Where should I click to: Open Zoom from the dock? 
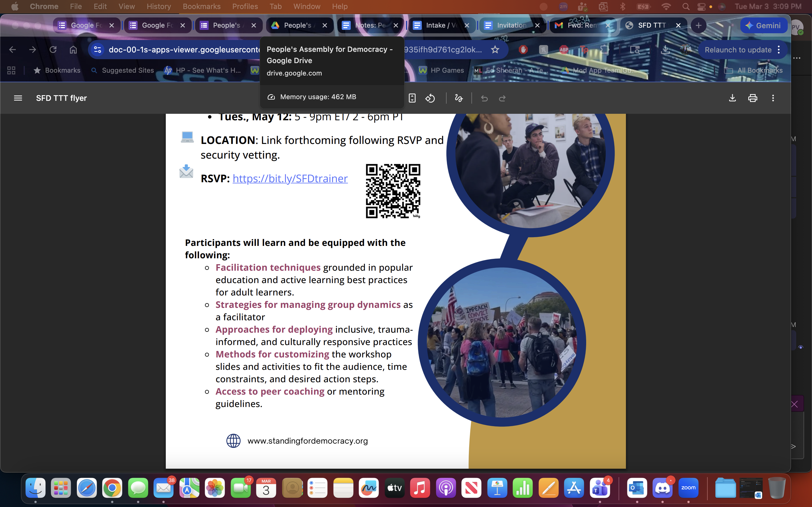coord(688,488)
